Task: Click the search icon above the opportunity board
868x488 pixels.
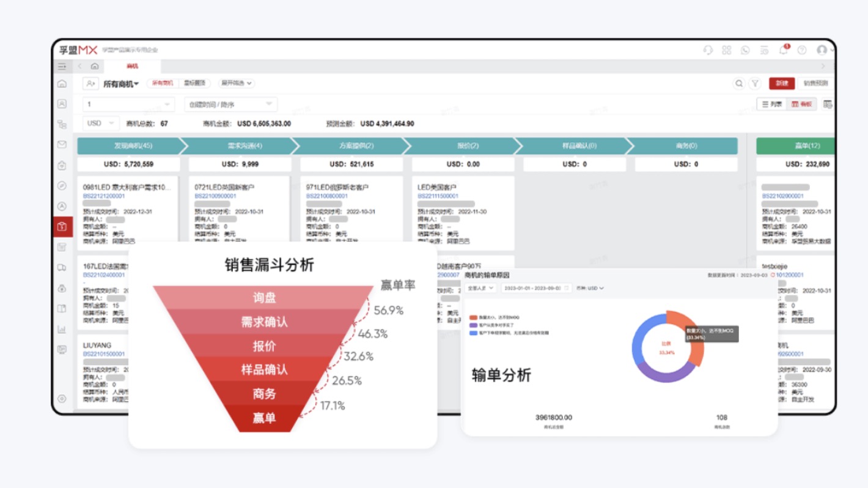Action: [739, 83]
